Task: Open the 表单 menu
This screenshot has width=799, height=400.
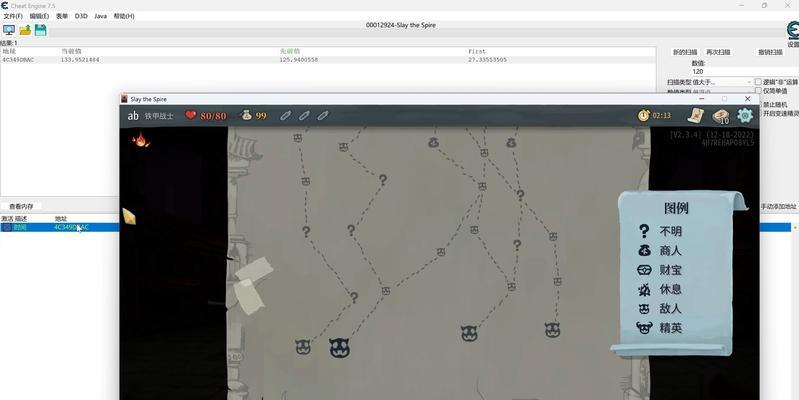Action: click(62, 16)
